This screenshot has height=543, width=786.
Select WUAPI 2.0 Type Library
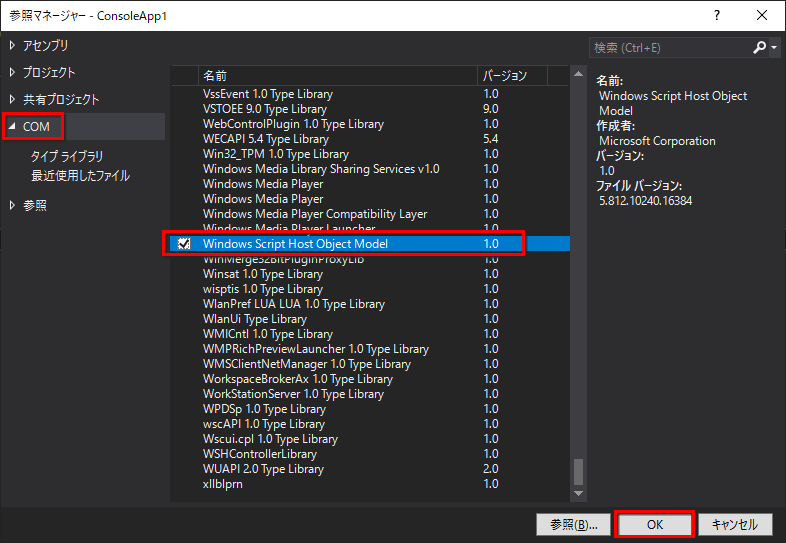tap(369, 469)
